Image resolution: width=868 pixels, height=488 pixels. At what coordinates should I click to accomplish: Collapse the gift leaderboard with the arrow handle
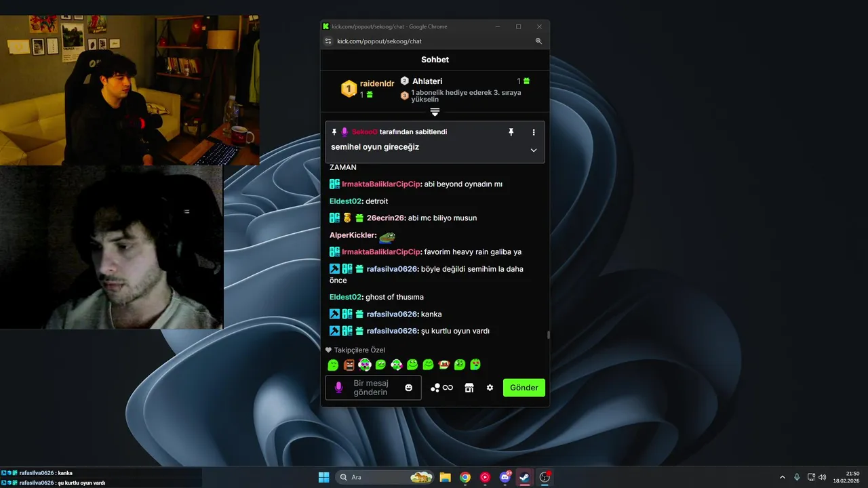[x=435, y=112]
